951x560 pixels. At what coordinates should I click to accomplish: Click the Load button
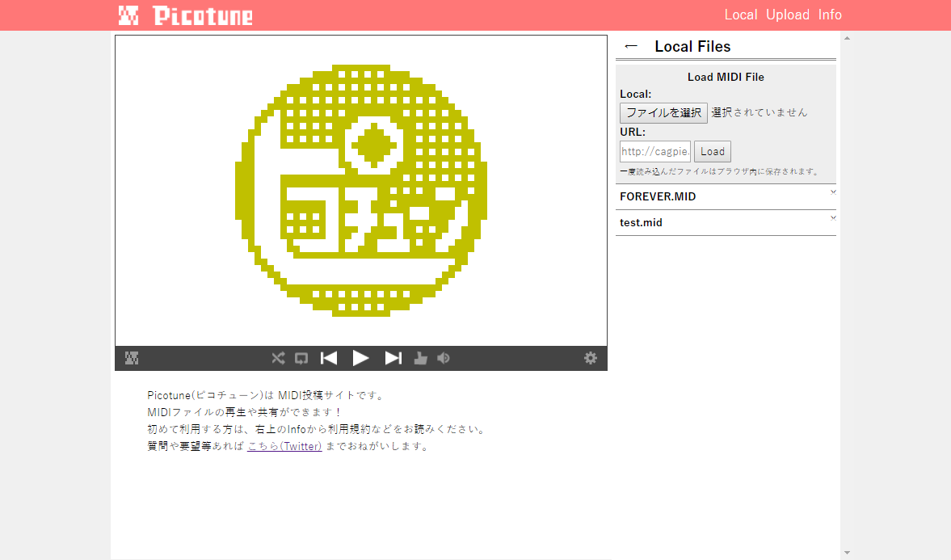click(x=712, y=152)
